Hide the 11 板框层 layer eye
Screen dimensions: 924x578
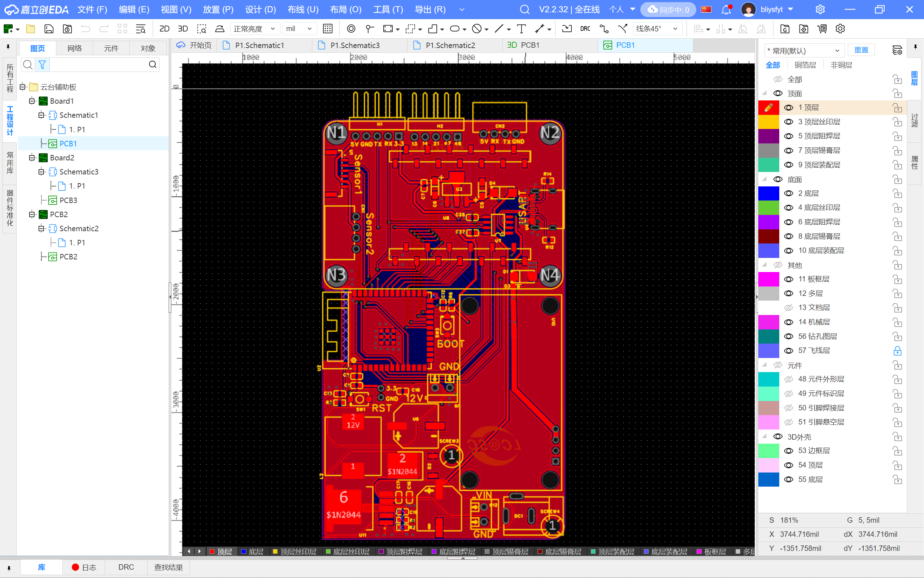pyautogui.click(x=788, y=279)
